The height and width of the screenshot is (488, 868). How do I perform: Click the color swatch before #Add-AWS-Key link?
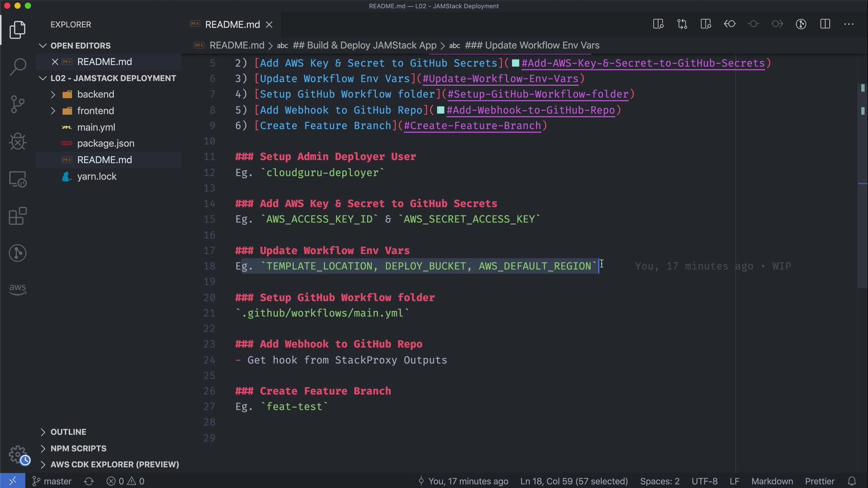[x=515, y=63]
